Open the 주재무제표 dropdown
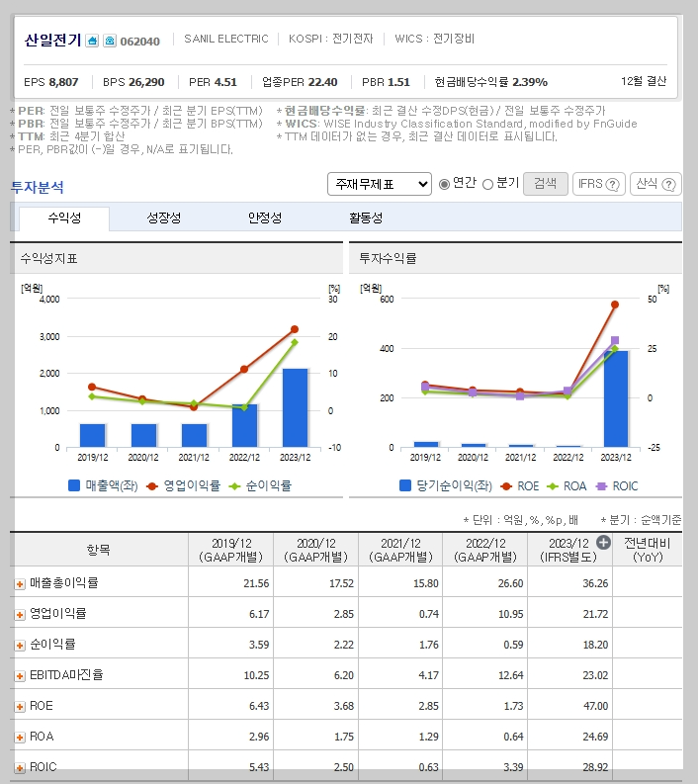698x784 pixels. pyautogui.click(x=380, y=184)
